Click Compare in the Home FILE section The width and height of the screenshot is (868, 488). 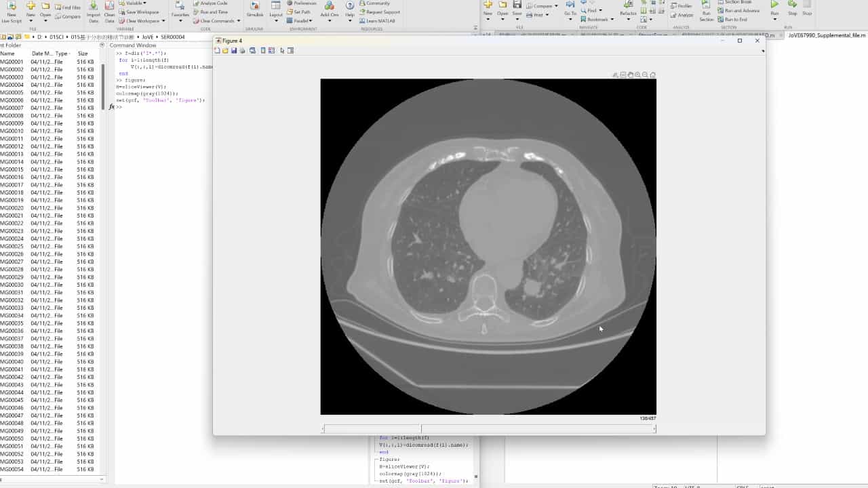point(67,16)
